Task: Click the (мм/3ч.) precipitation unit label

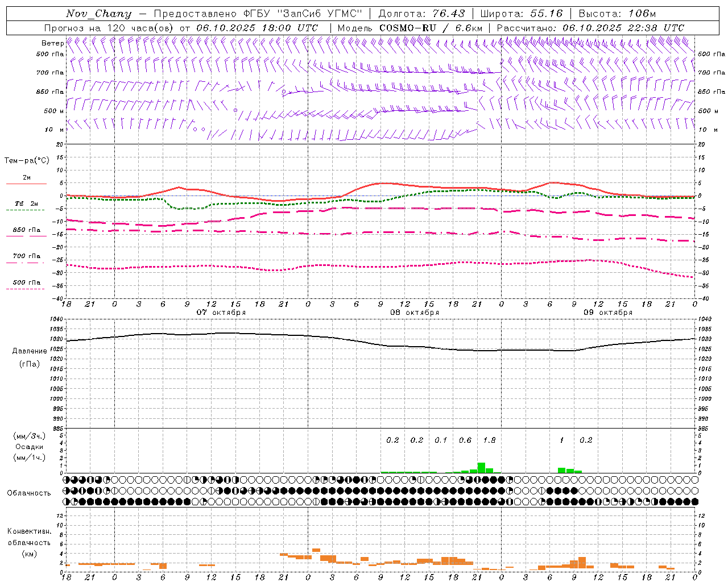Action: pos(30,436)
